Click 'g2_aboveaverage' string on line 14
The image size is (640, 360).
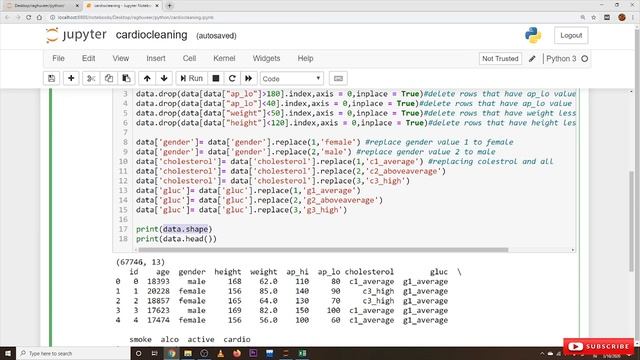342,200
